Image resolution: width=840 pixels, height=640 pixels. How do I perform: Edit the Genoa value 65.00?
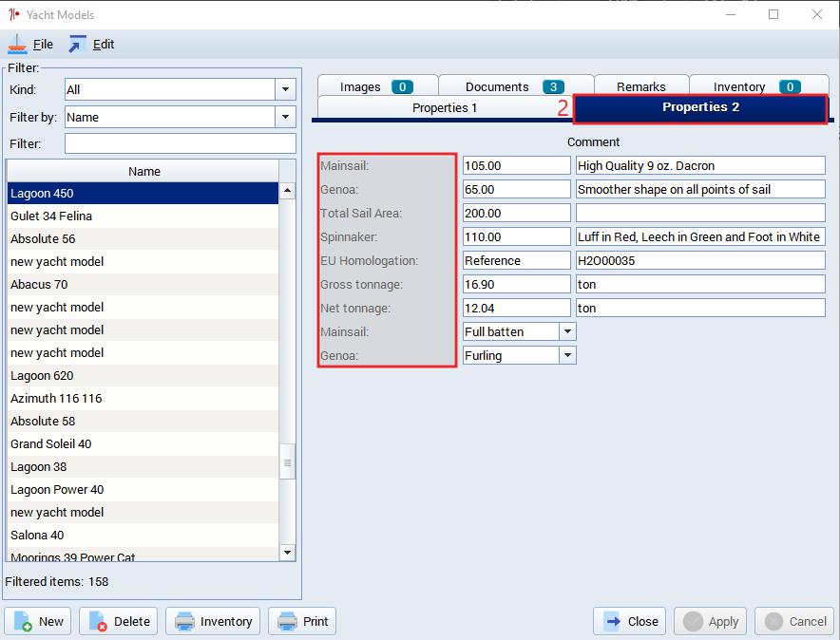coord(516,189)
